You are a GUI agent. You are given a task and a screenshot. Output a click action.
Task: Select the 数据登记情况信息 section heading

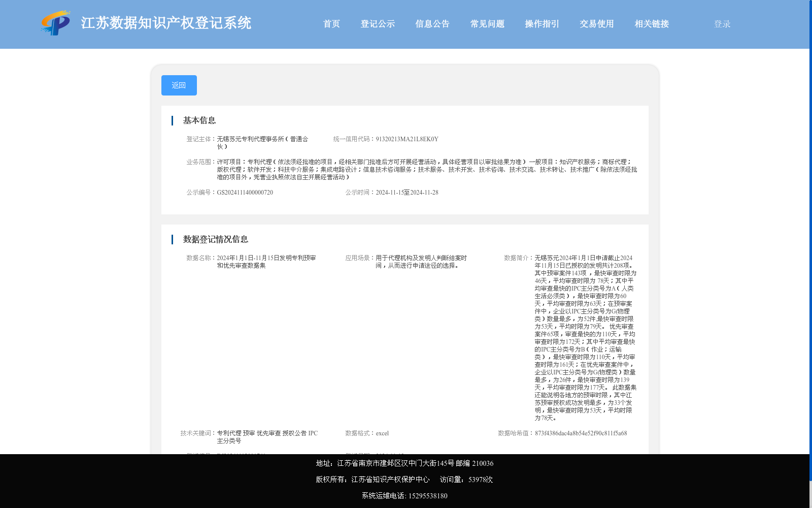216,239
